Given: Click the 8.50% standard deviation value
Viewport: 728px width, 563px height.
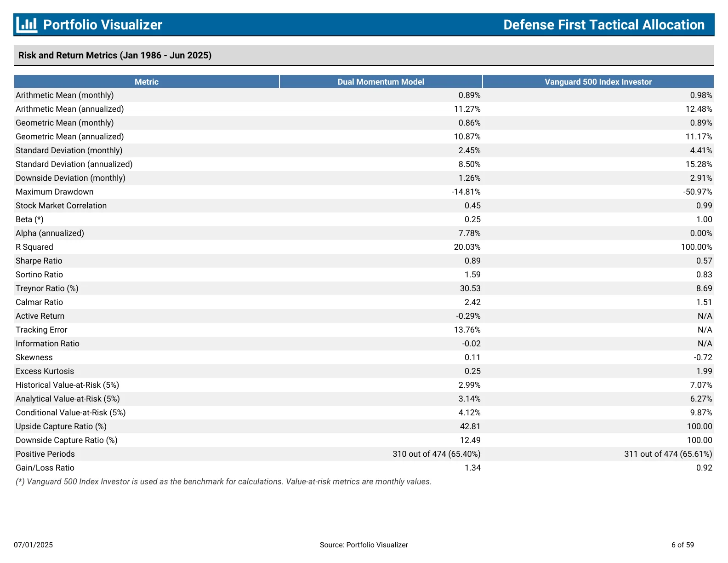Looking at the screenshot, I should [470, 164].
